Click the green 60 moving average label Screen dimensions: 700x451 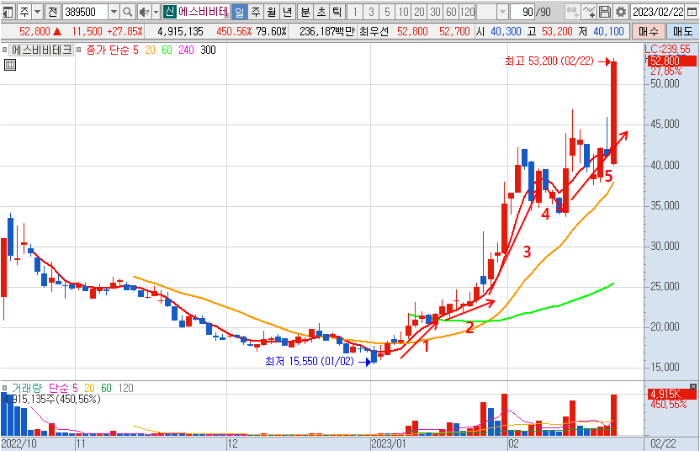[x=167, y=50]
